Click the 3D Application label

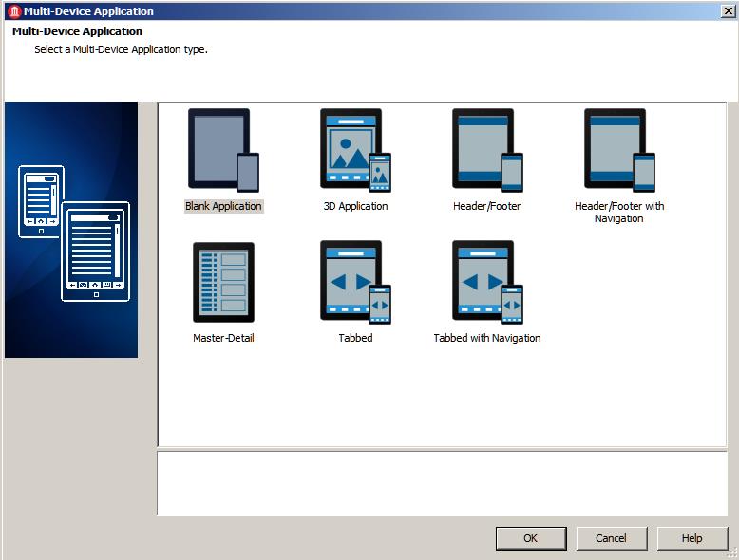355,206
